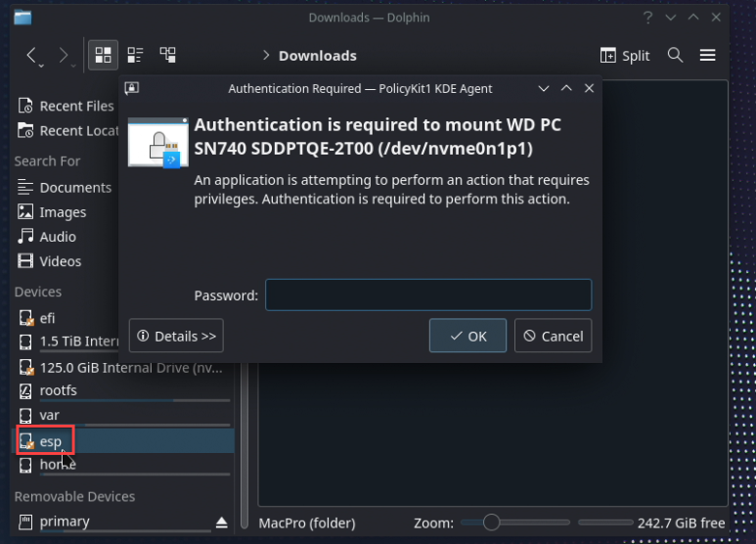Select the var device
Image resolution: width=756 pixels, height=544 pixels.
pyautogui.click(x=122, y=416)
